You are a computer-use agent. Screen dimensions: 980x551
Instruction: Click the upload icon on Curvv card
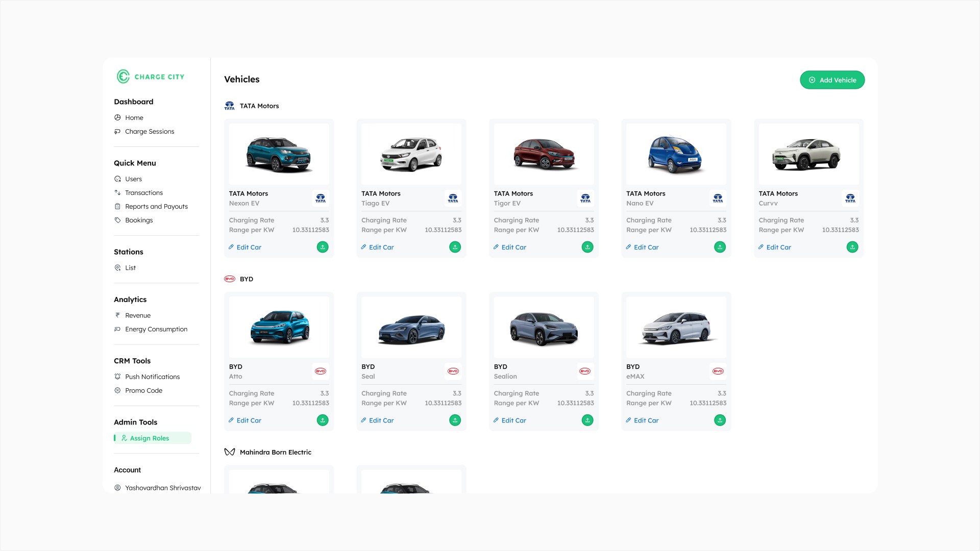(852, 247)
